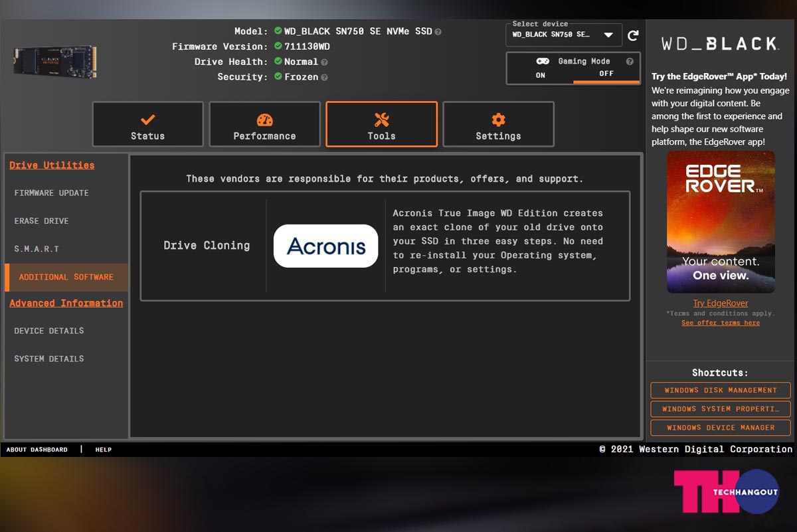
Task: Click help icon beside Drive Health Normal
Action: coord(324,62)
